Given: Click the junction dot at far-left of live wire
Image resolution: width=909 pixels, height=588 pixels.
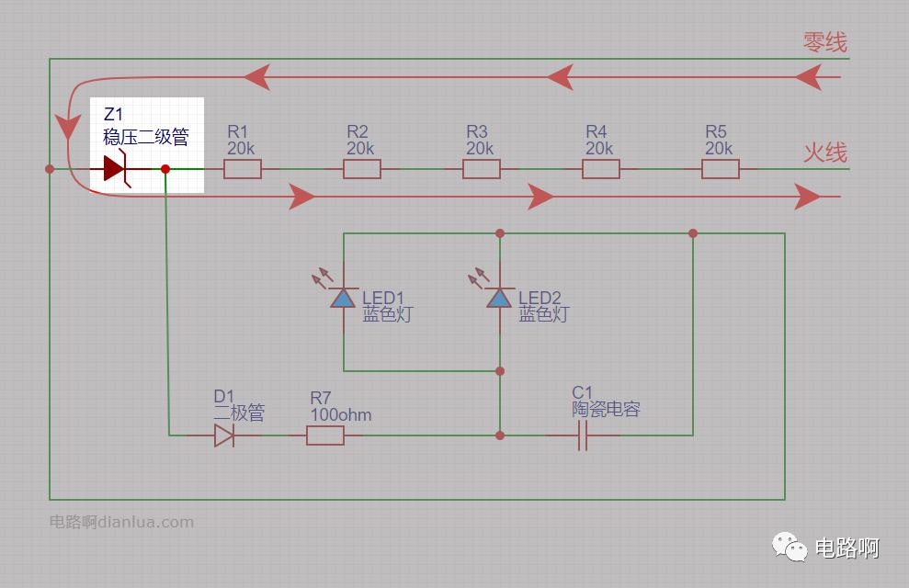Looking at the screenshot, I should click(50, 169).
